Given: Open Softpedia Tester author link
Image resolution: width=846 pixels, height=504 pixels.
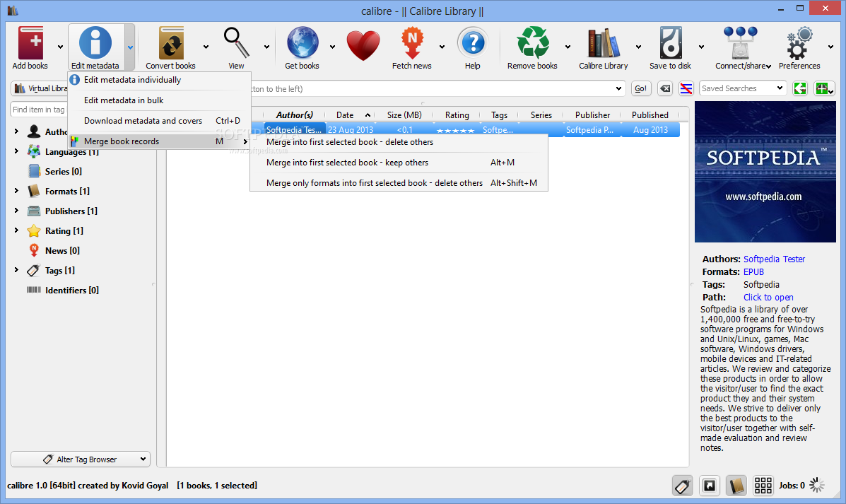Looking at the screenshot, I should coord(774,259).
